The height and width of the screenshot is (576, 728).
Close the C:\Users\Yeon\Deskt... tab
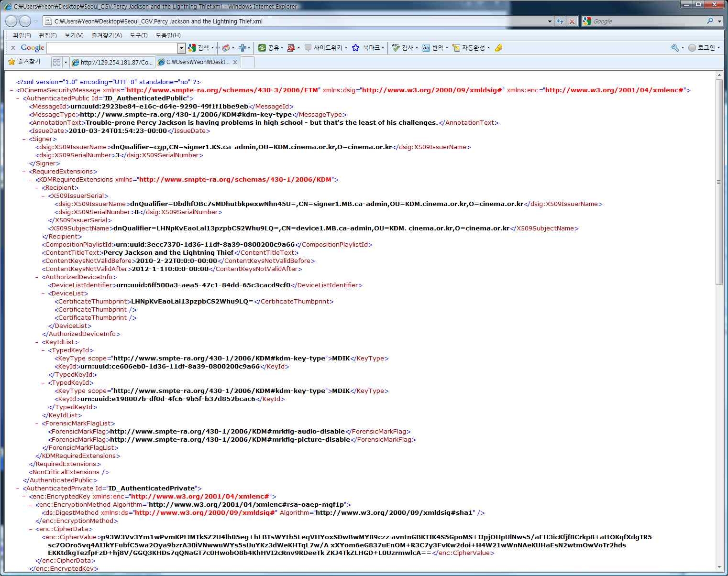tap(235, 62)
